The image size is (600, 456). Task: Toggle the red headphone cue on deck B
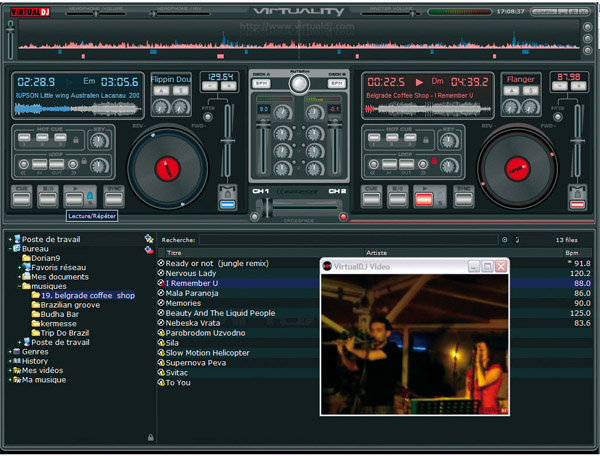577,204
